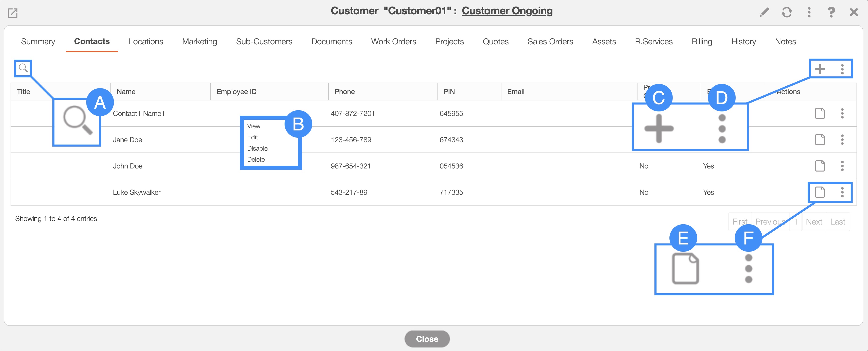
Task: Open note document icon for John Doe
Action: [x=820, y=166]
